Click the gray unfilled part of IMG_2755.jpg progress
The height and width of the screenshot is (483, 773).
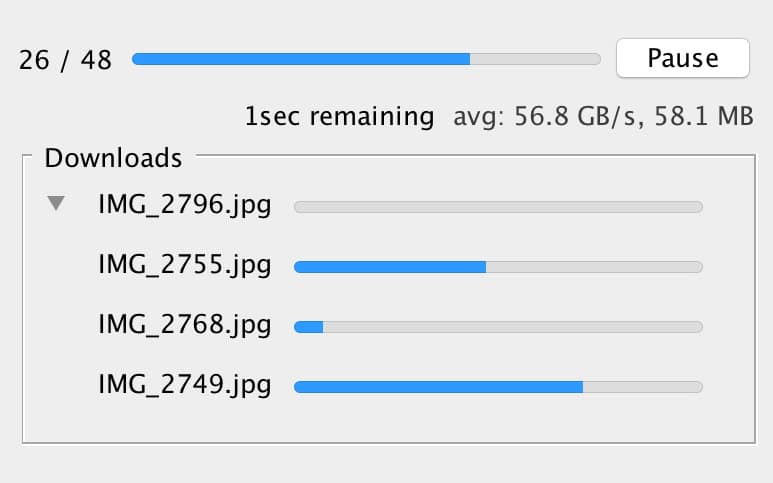click(x=594, y=267)
